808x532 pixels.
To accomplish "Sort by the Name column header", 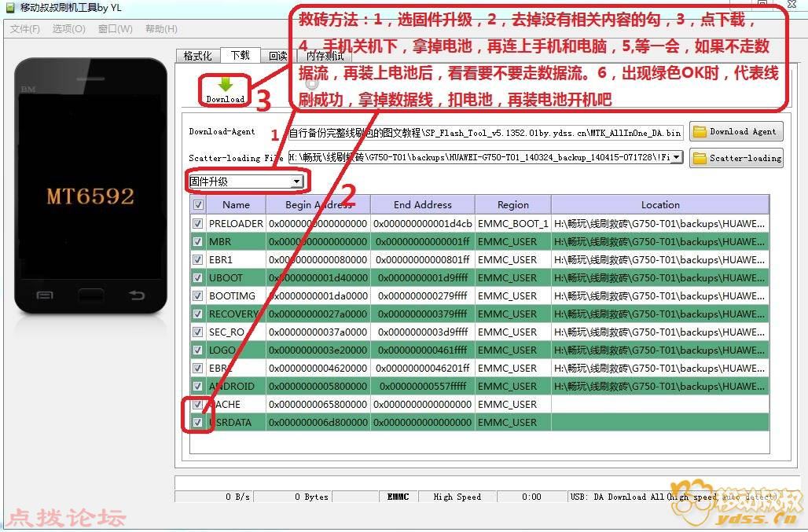I will pyautogui.click(x=236, y=204).
